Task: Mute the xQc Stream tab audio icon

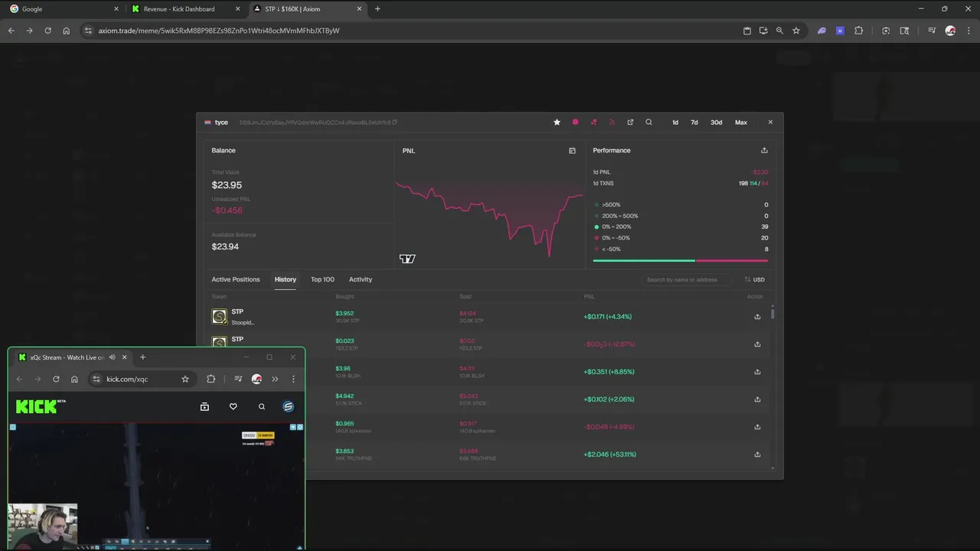Action: pyautogui.click(x=113, y=357)
